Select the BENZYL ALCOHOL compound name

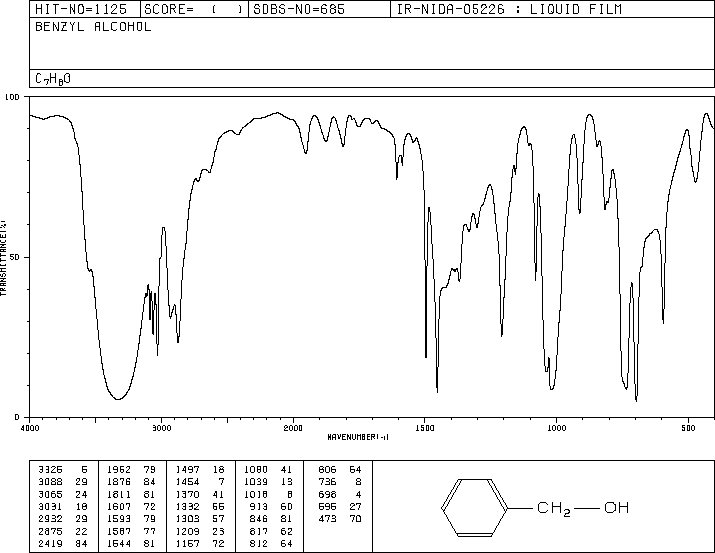[93, 27]
